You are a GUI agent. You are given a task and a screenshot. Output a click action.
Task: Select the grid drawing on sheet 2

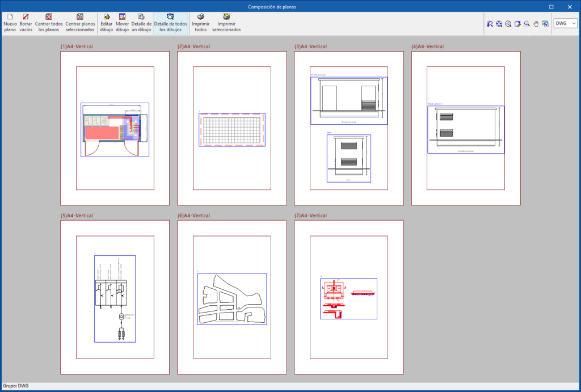[232, 130]
